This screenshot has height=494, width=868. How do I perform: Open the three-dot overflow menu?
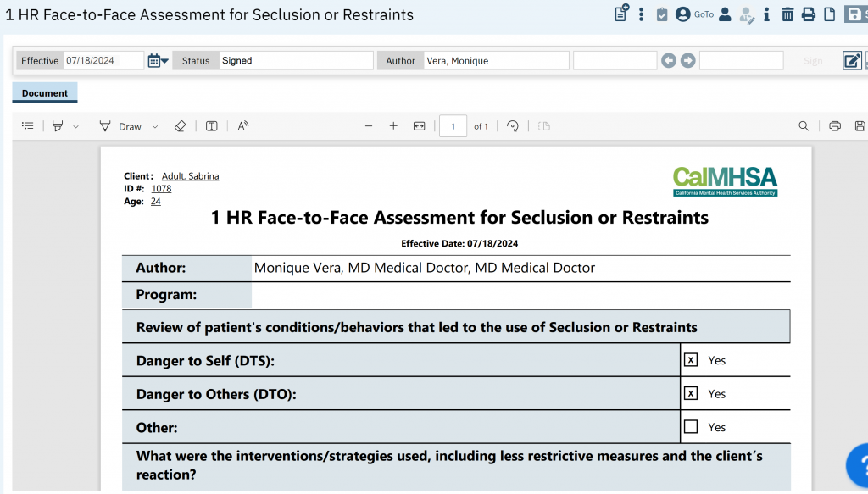(642, 14)
